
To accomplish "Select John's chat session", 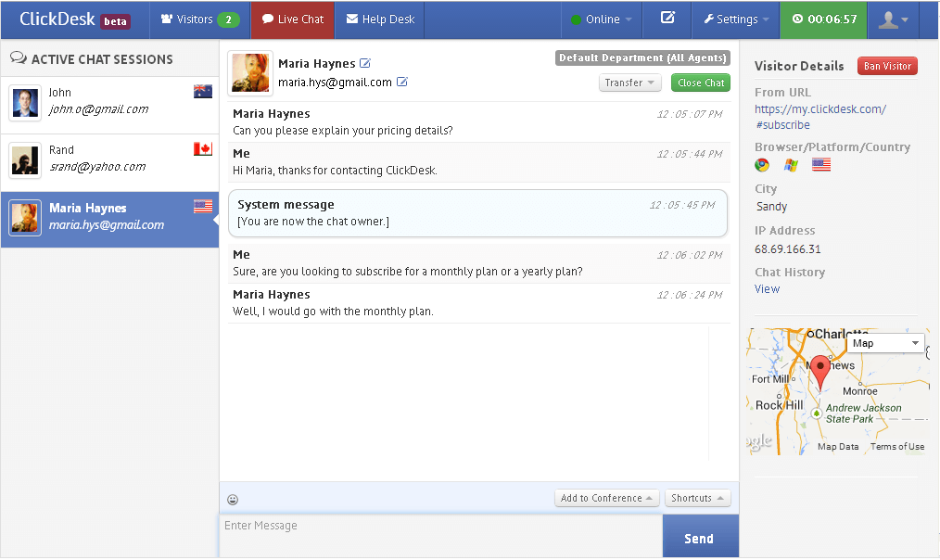I will coord(109,105).
